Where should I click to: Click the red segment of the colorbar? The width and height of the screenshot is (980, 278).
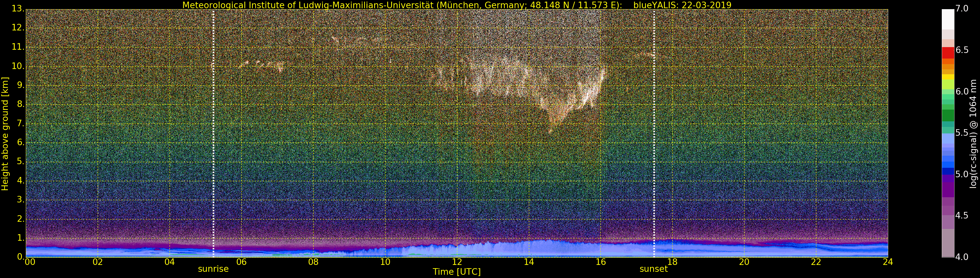948,53
